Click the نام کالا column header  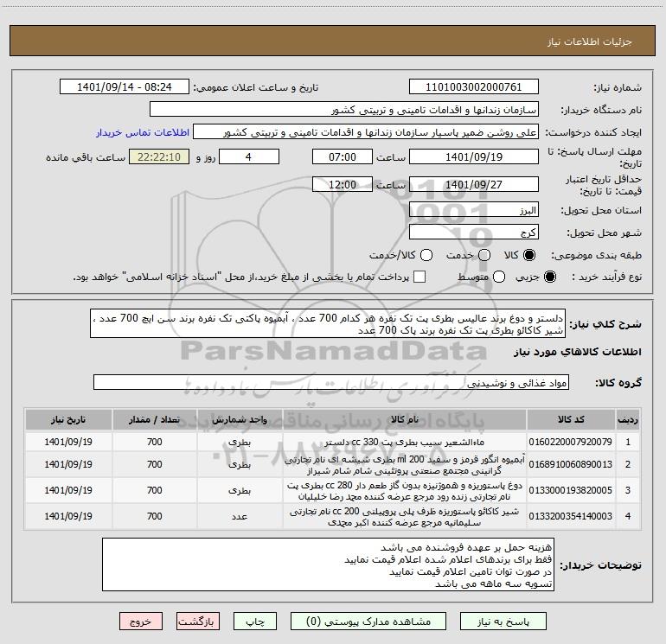click(405, 419)
